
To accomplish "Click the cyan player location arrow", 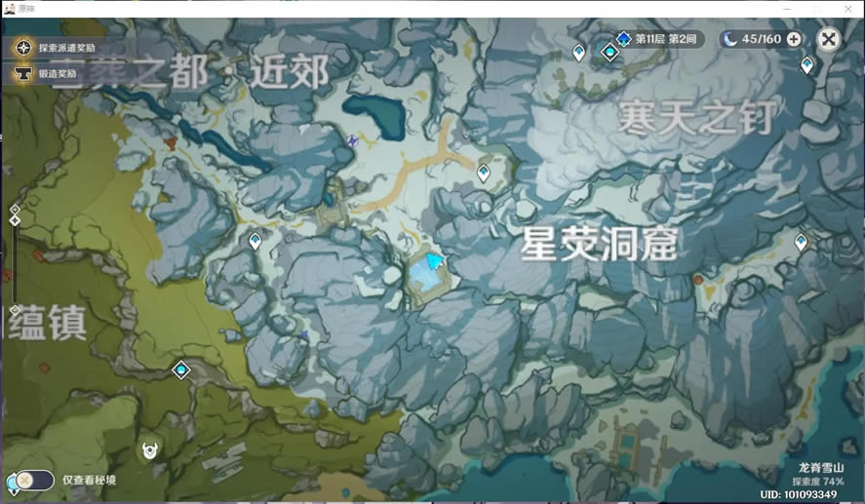I will (x=434, y=261).
